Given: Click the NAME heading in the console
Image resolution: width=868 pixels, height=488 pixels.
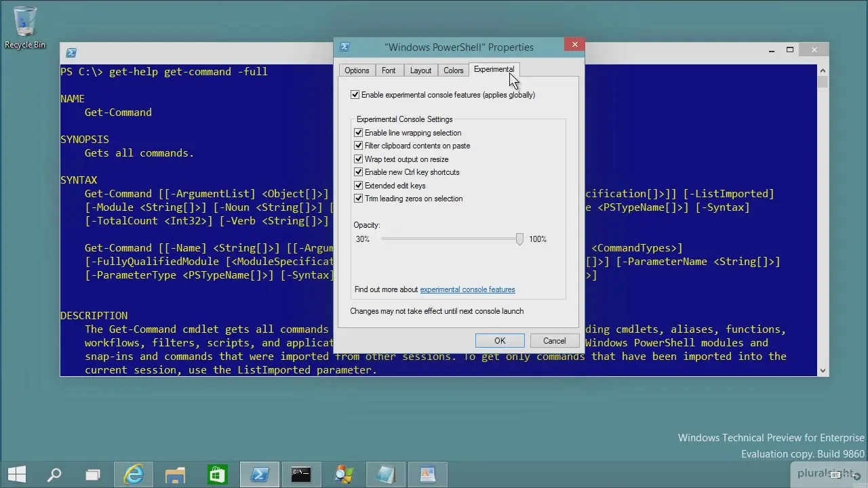Looking at the screenshot, I should [73, 99].
